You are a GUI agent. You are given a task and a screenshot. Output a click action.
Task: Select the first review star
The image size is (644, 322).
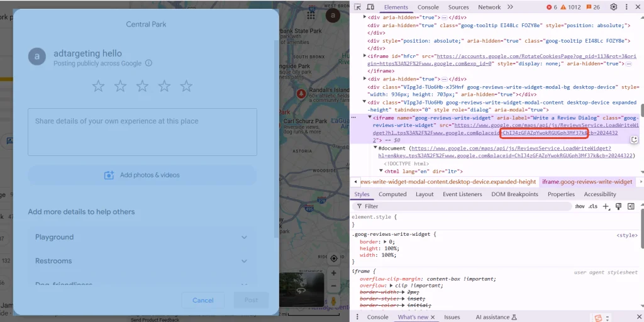98,86
